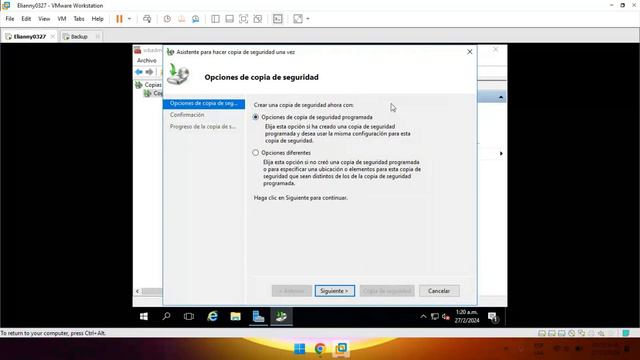Viewport: 640px width, 360px height.
Task: Select the Copias root tree node
Action: tap(149, 85)
